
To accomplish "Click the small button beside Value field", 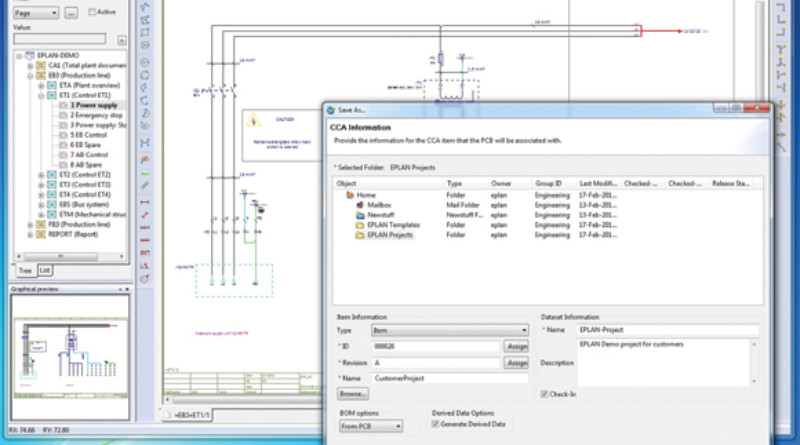I will point(121,40).
